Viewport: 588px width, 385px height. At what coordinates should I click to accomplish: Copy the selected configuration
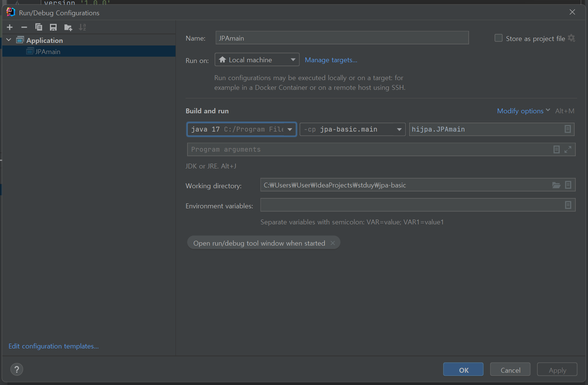click(x=39, y=27)
